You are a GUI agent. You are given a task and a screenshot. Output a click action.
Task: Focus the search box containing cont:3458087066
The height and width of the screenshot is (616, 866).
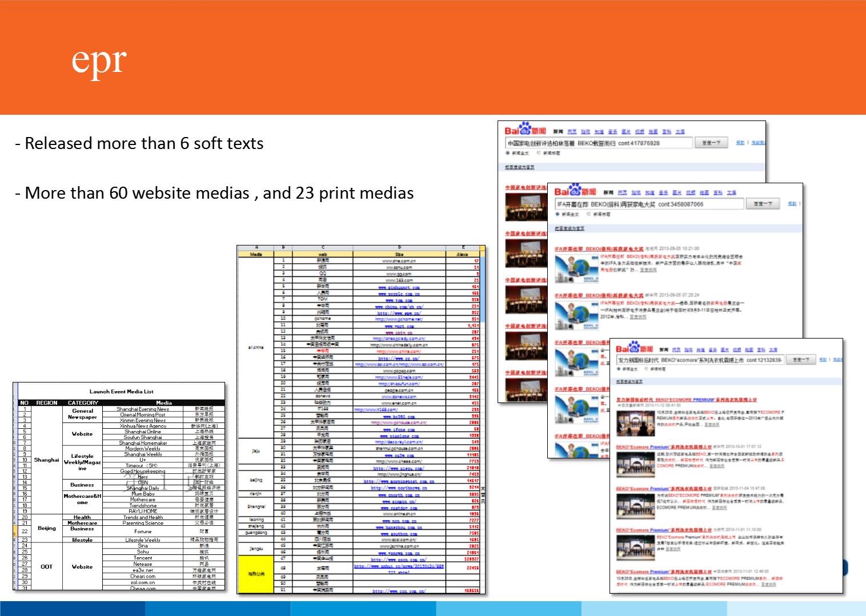point(649,204)
